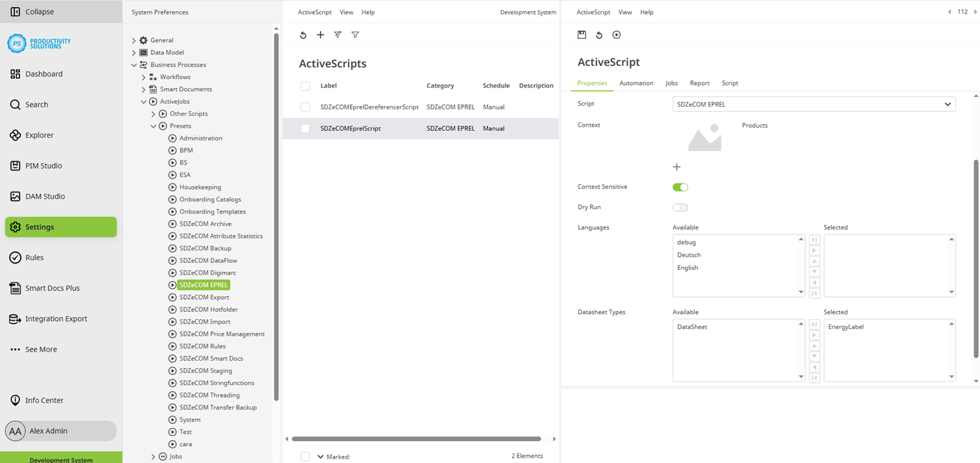Collapse the navigation sidebar
980x463 pixels.
pos(34,12)
